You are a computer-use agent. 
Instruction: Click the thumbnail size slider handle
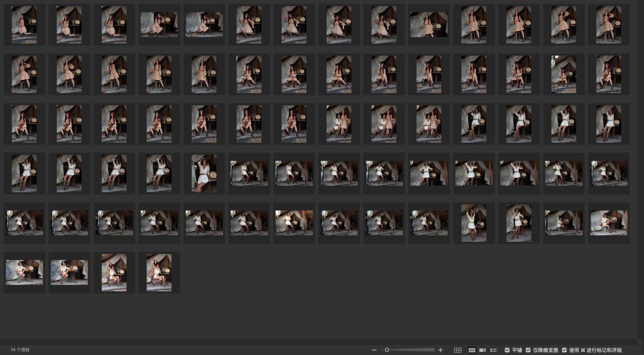coord(387,350)
